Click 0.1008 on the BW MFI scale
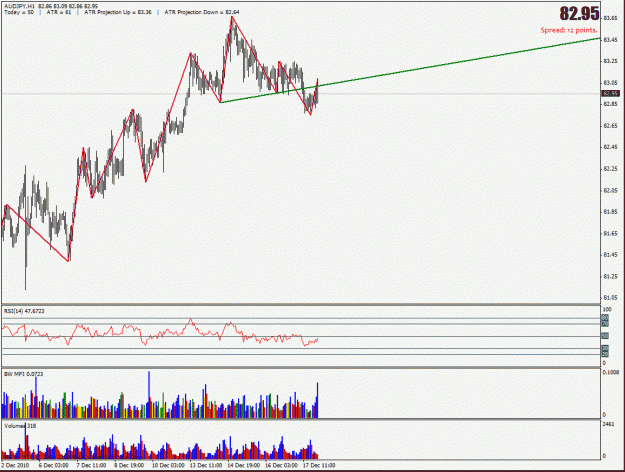This screenshot has width=625, height=472. click(x=611, y=372)
